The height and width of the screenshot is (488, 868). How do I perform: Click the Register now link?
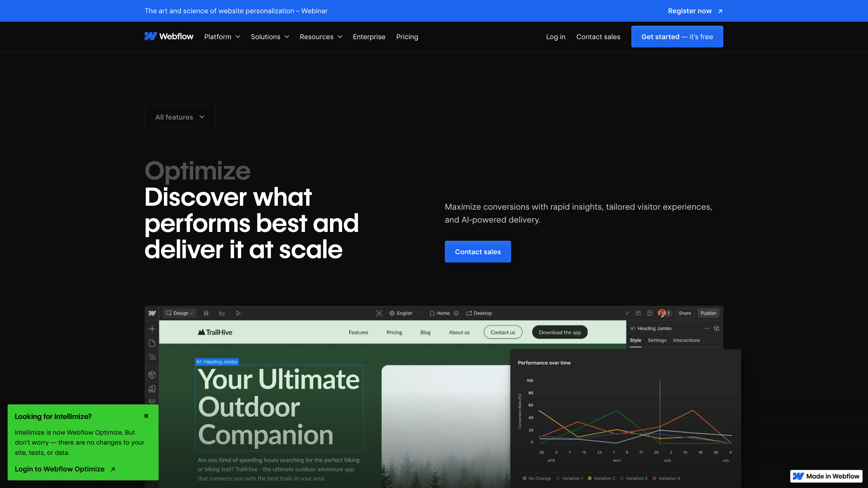695,11
